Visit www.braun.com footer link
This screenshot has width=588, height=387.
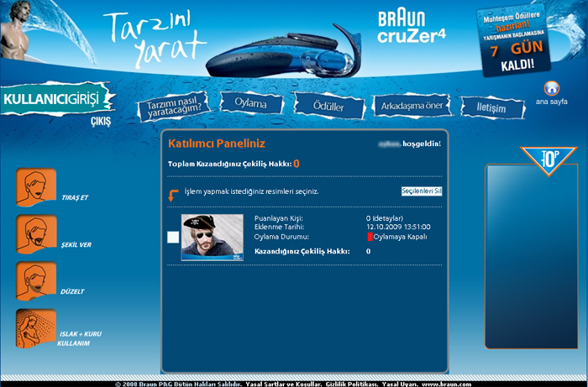[x=446, y=384]
